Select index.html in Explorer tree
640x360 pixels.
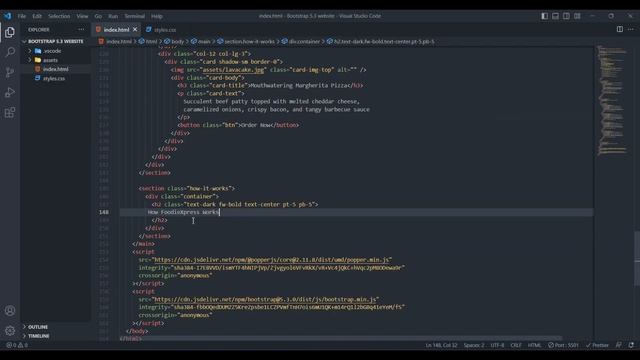(x=56, y=69)
